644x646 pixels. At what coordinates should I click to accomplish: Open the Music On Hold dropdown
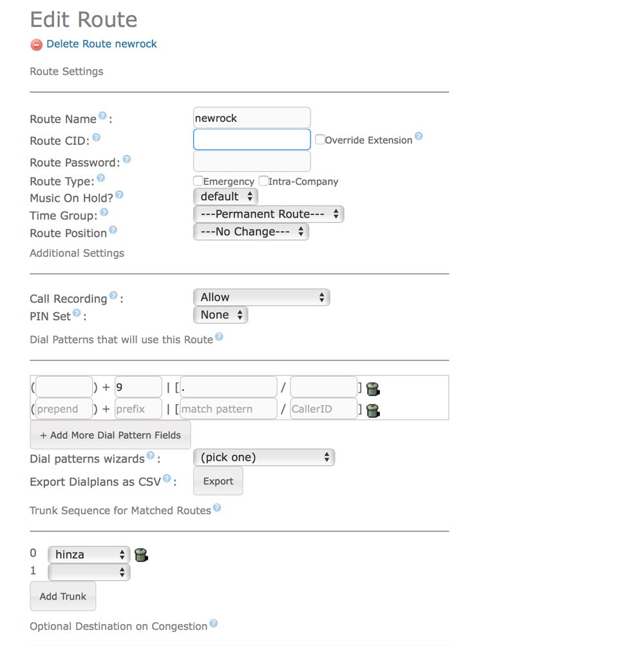click(x=225, y=197)
